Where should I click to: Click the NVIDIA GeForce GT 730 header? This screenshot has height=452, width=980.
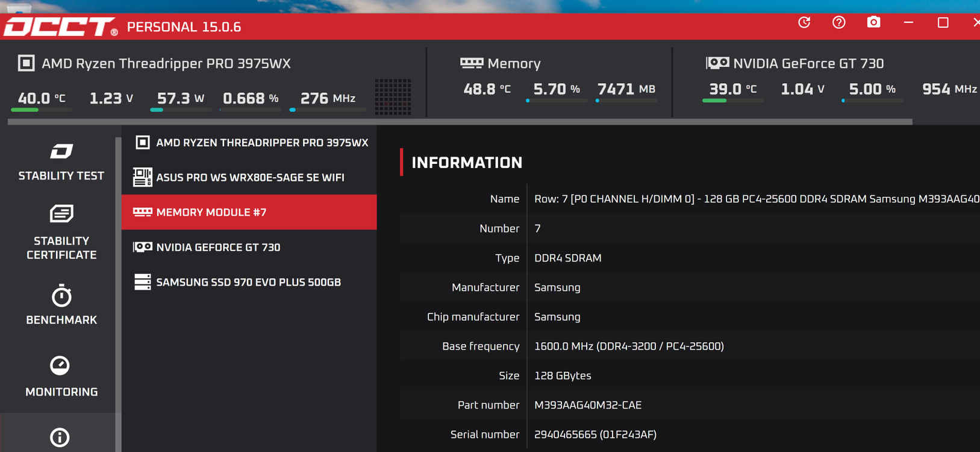tap(808, 63)
